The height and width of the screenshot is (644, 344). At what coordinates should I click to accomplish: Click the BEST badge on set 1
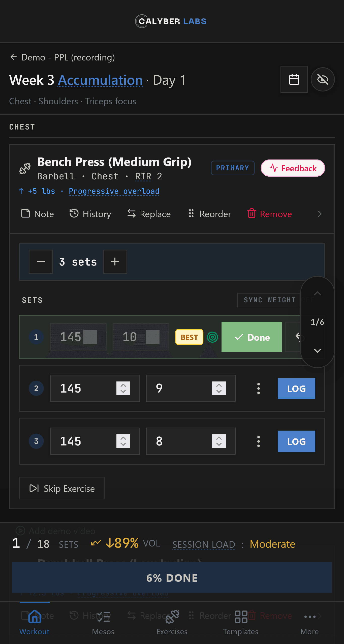point(189,337)
